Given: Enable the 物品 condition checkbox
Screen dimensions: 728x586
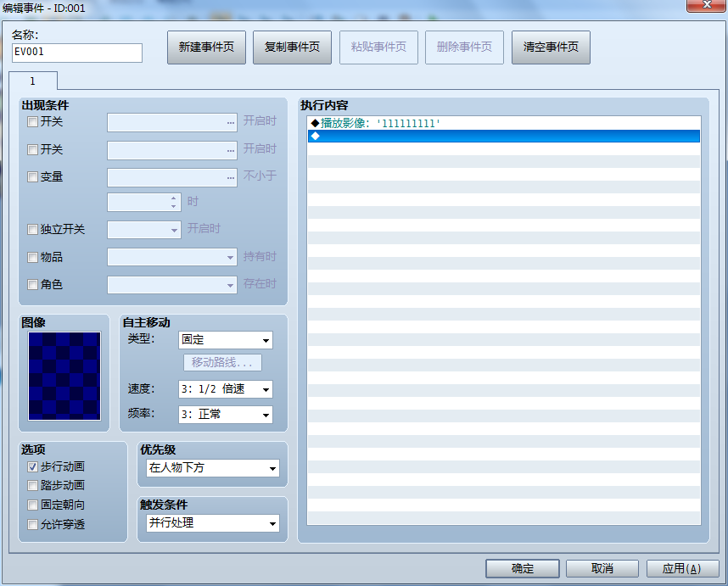Looking at the screenshot, I should (x=32, y=257).
